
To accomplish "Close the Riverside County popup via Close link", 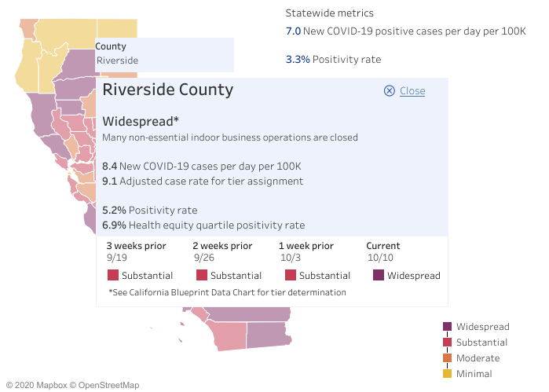I will pyautogui.click(x=412, y=91).
